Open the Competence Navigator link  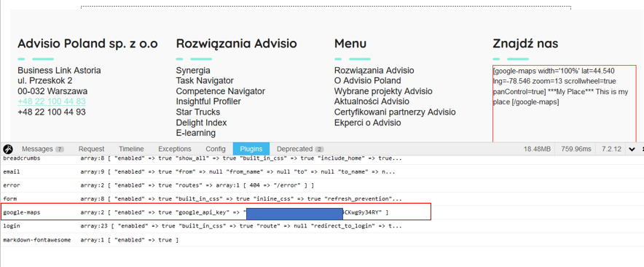pyautogui.click(x=221, y=91)
